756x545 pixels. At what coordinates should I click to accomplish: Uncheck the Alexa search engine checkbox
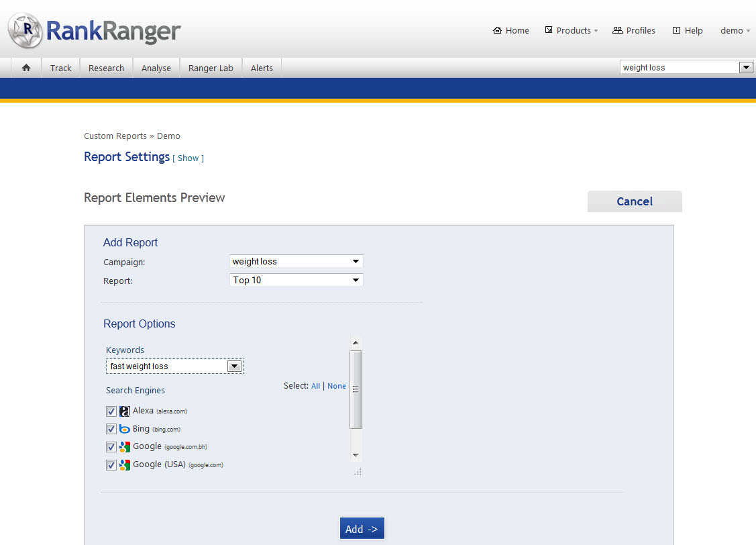click(111, 411)
